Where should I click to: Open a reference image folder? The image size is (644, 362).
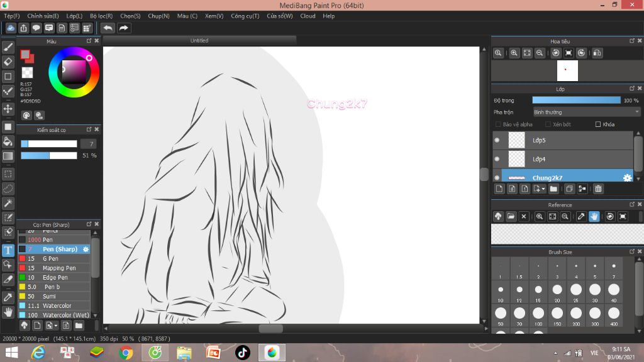511,216
